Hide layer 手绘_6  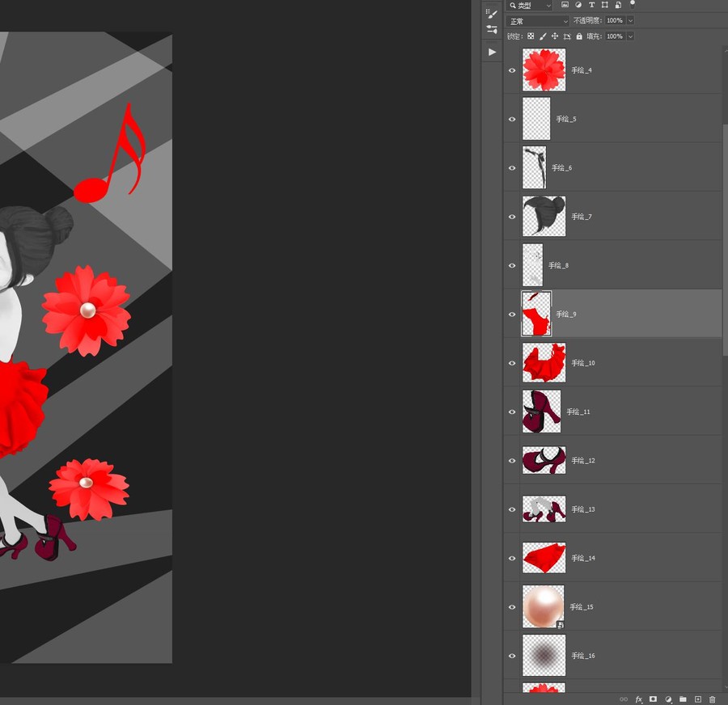tap(512, 168)
